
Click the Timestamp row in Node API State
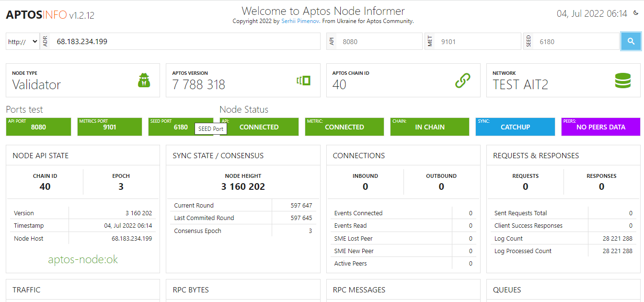click(83, 225)
